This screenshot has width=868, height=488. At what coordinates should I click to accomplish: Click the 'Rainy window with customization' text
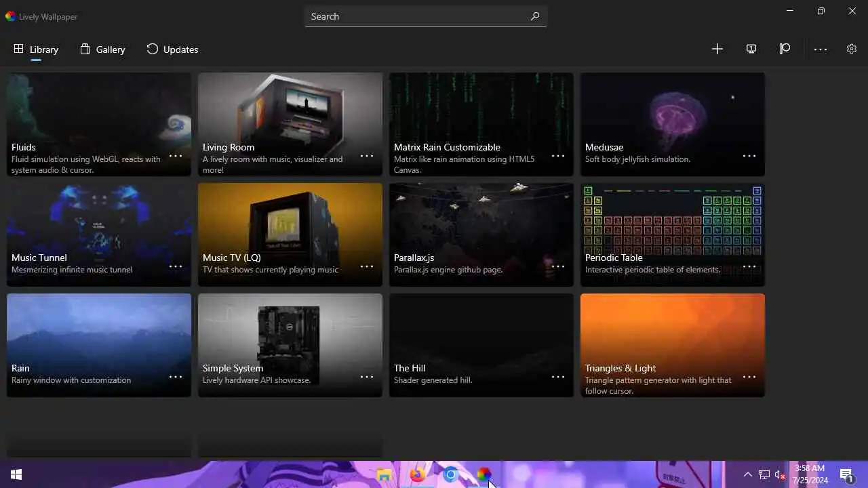pos(71,380)
